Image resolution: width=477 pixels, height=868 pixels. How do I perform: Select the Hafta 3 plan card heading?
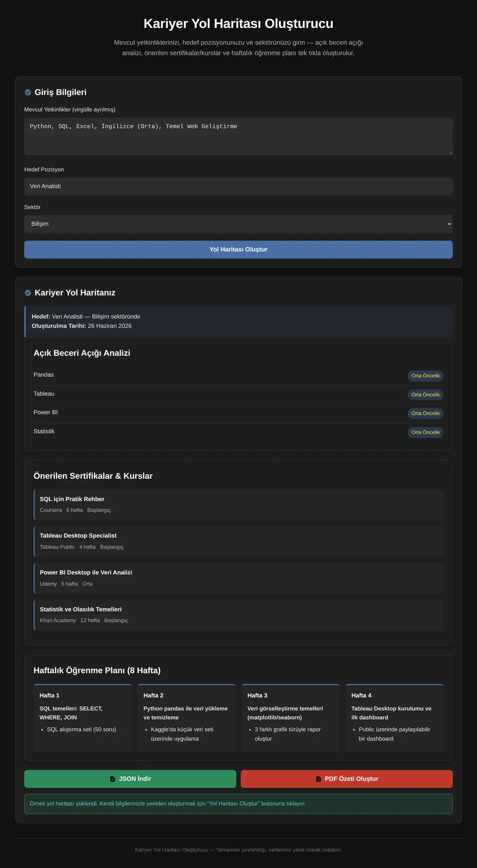257,696
